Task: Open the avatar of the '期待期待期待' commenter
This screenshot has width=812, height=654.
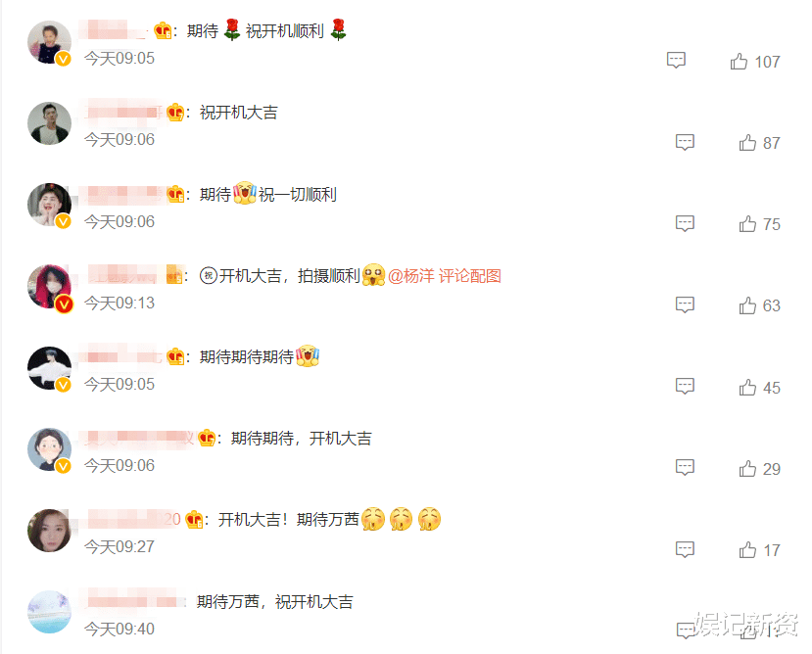Action: (x=49, y=368)
